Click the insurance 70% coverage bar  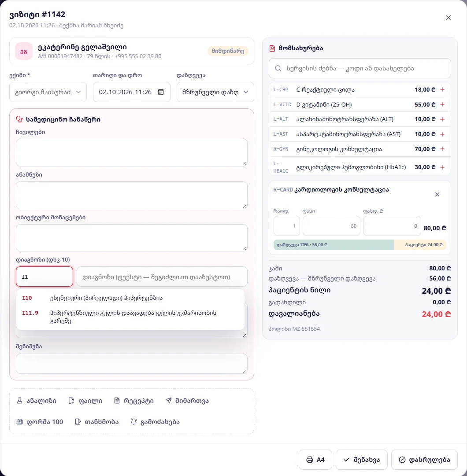[334, 245]
